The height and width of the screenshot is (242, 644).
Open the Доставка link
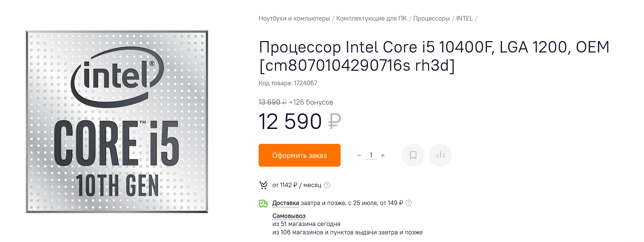286,203
